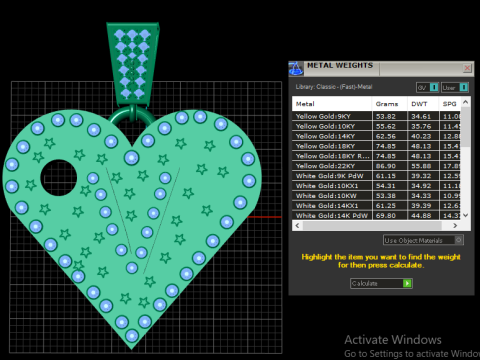Click the horizontal scrollbar thumb

[x=372, y=226]
